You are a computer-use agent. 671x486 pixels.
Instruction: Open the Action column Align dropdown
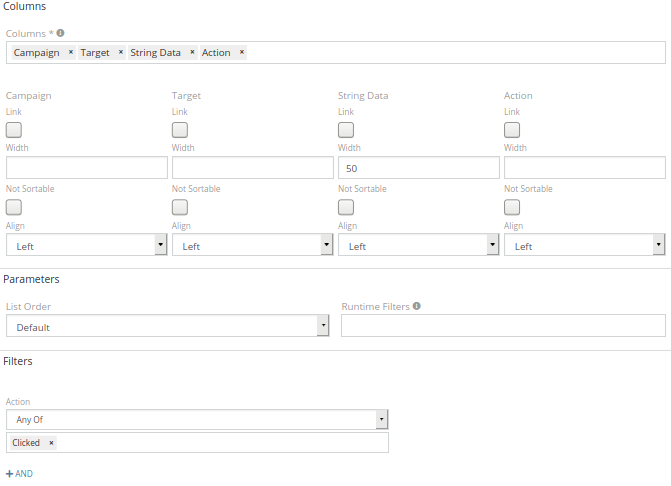pyautogui.click(x=584, y=246)
